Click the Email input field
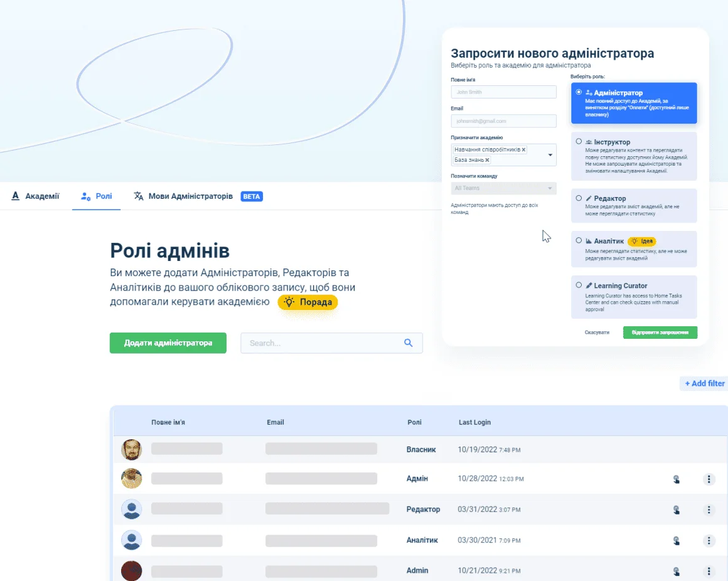Image resolution: width=728 pixels, height=581 pixels. [x=503, y=121]
